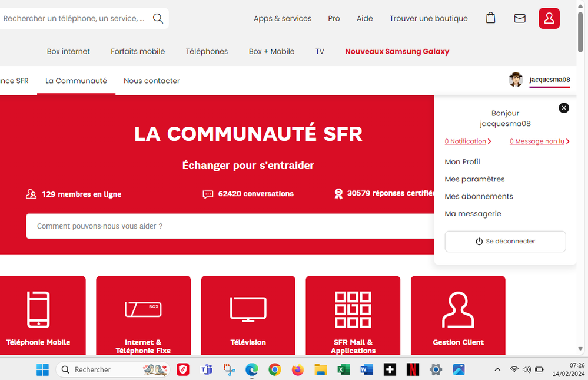Open the envelope mail icon in header
The width and height of the screenshot is (588, 380).
[x=520, y=18]
